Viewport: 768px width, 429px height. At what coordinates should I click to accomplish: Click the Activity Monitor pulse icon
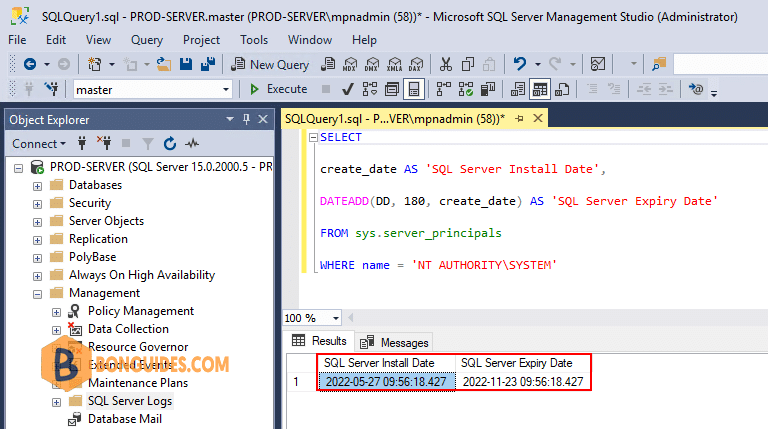[x=192, y=143]
